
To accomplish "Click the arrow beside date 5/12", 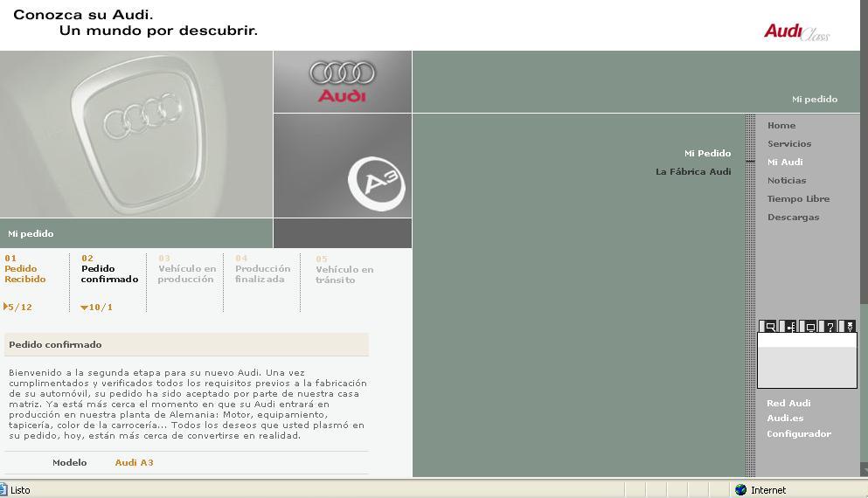I will (5, 307).
